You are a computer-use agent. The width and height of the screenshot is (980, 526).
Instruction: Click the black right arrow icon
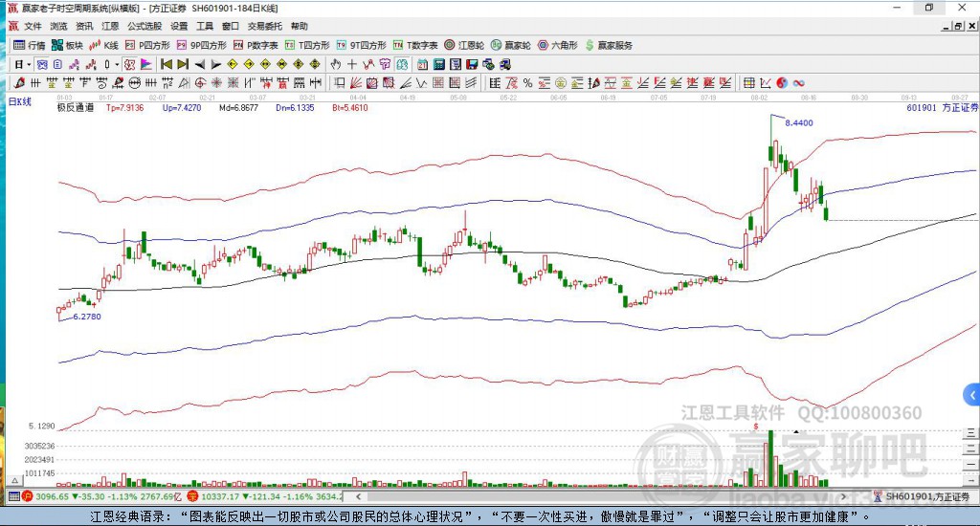[x=215, y=64]
